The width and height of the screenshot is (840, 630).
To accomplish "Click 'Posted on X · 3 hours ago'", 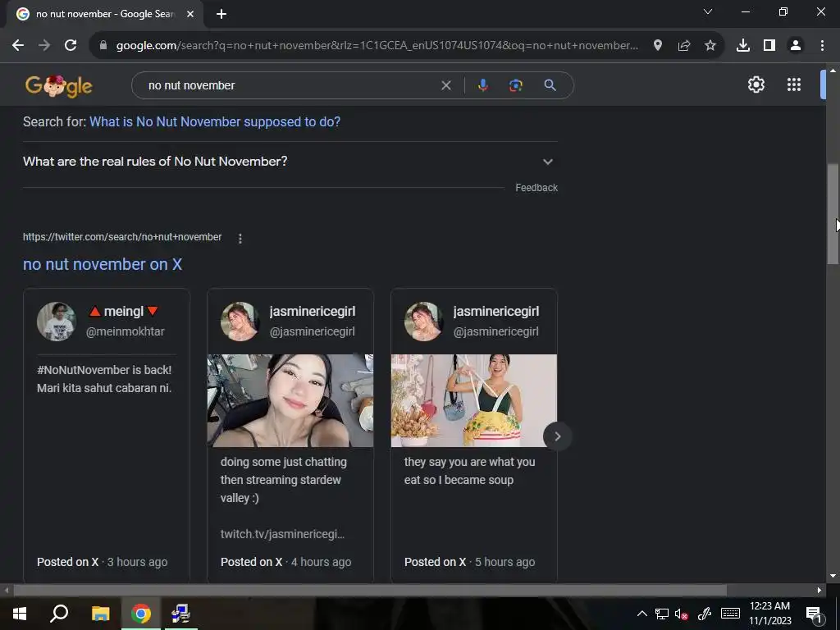I will tap(103, 562).
